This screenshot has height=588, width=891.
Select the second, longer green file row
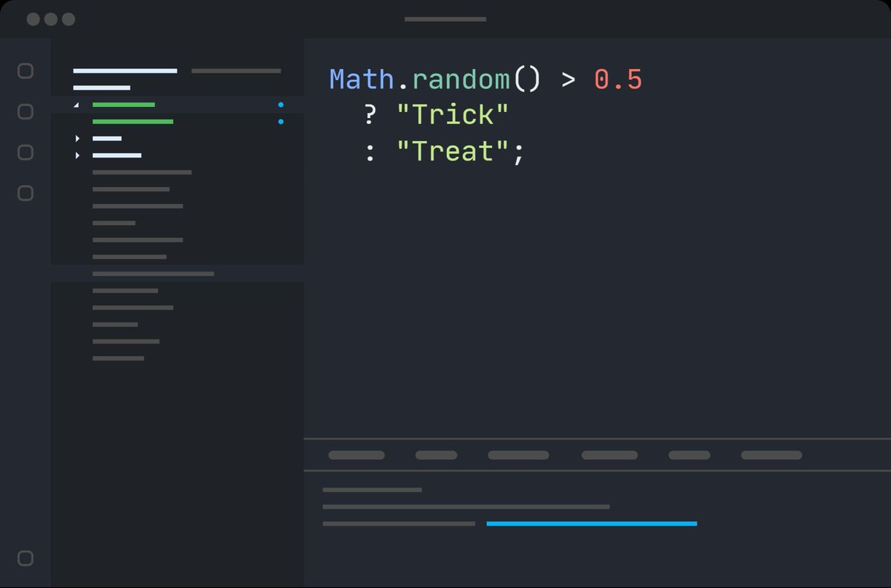(x=177, y=121)
